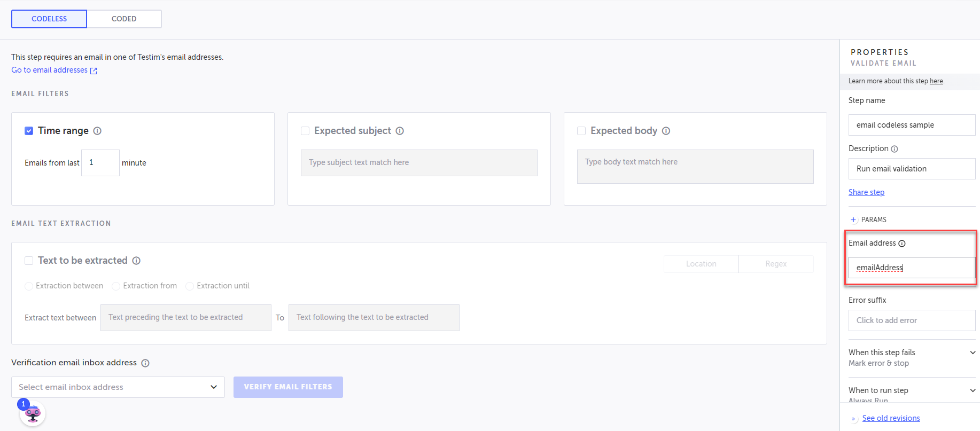The image size is (980, 431).
Task: Open the robot chat assistant icon
Action: [33, 414]
